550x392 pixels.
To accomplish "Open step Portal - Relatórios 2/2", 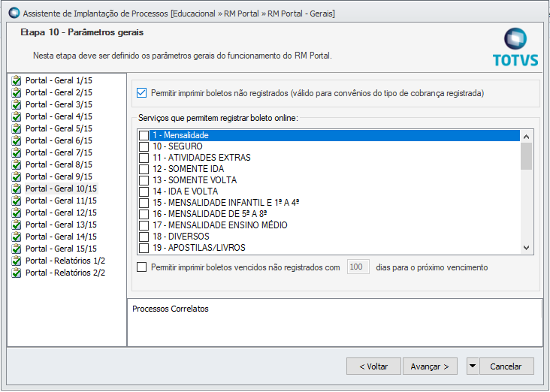I will click(65, 273).
